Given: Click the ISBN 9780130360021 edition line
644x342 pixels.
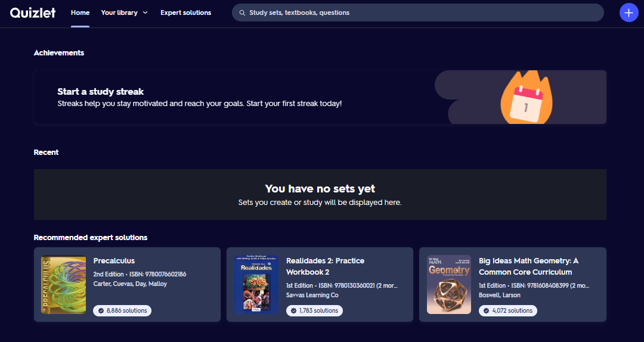Looking at the screenshot, I should pyautogui.click(x=342, y=286).
